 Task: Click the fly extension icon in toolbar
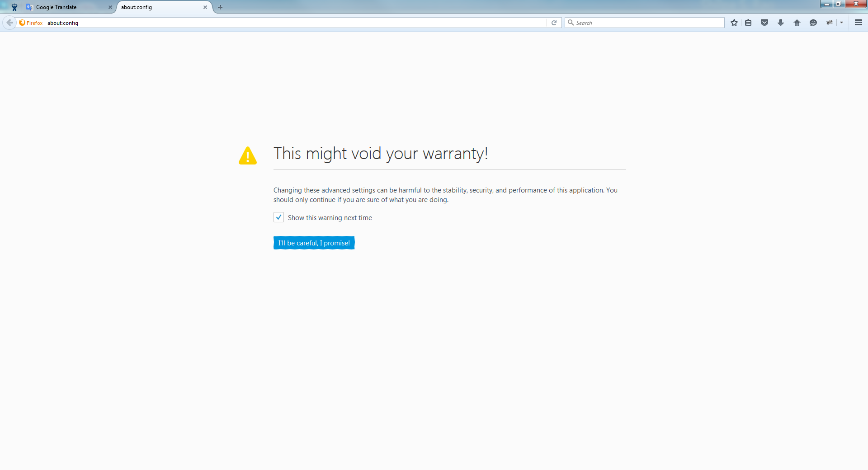[x=830, y=23]
